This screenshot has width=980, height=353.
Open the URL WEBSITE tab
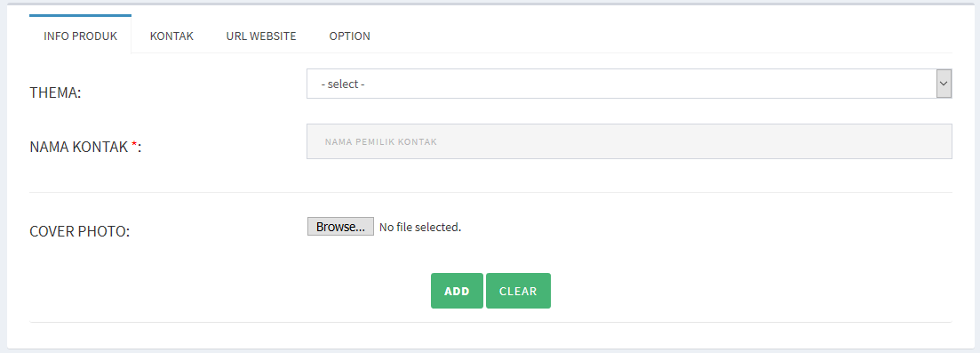tap(261, 36)
